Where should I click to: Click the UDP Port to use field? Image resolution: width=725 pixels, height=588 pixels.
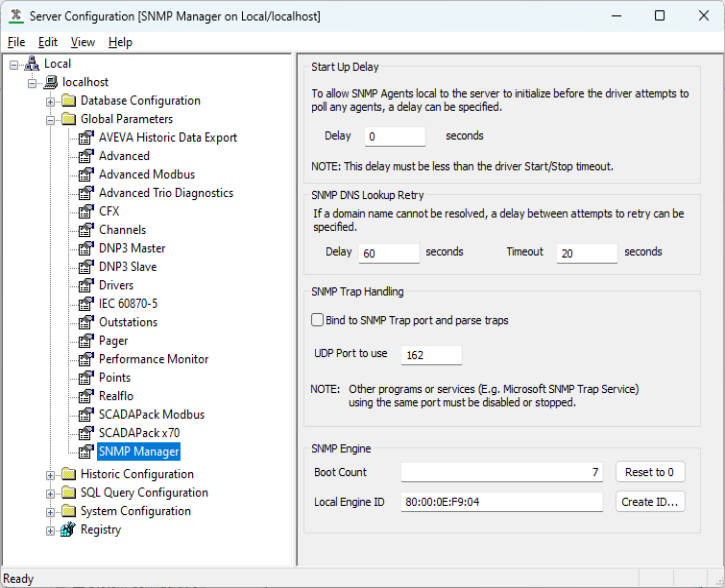[431, 355]
